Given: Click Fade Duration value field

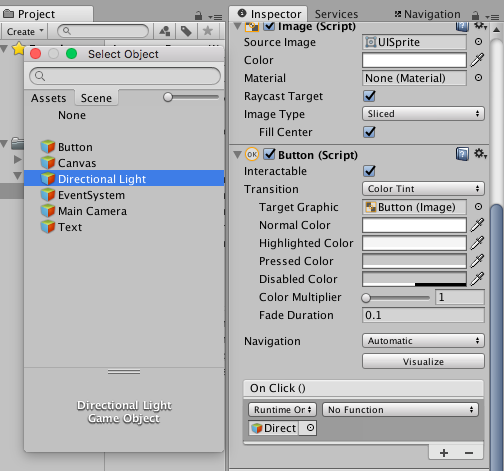Looking at the screenshot, I should pyautogui.click(x=423, y=315).
